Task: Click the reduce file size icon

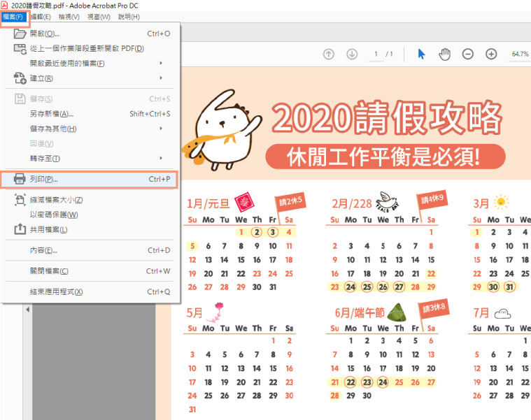Action: pos(20,200)
